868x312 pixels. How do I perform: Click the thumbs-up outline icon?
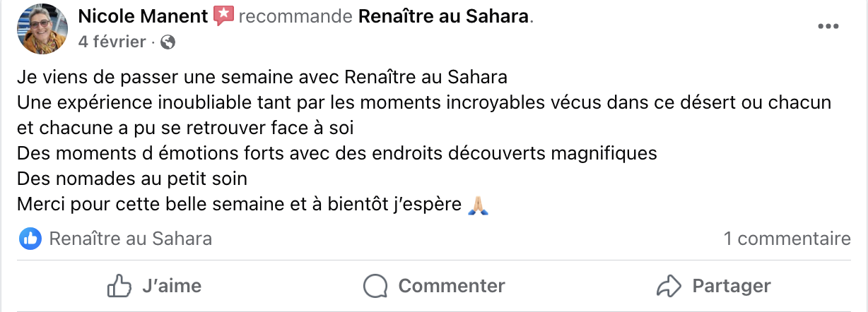point(119,286)
